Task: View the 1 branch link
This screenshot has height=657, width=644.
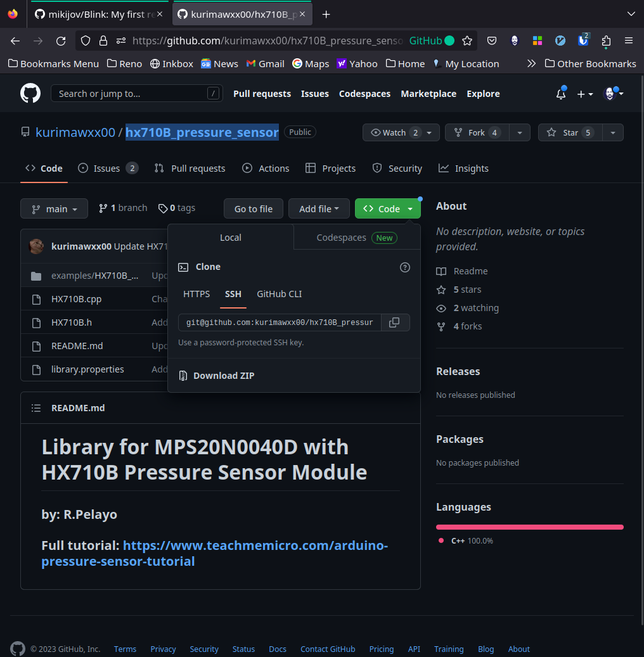Action: 123,208
